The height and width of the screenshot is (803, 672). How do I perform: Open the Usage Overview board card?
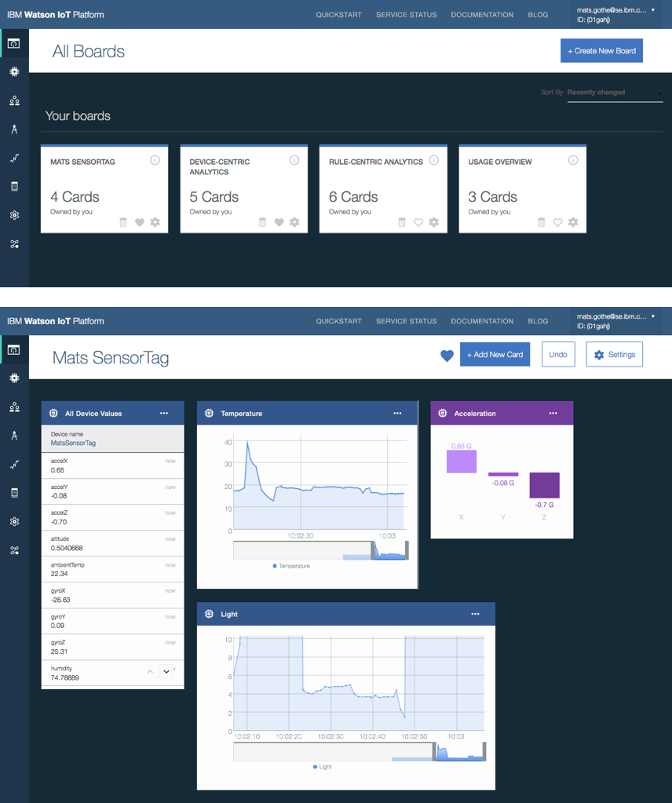coord(522,189)
